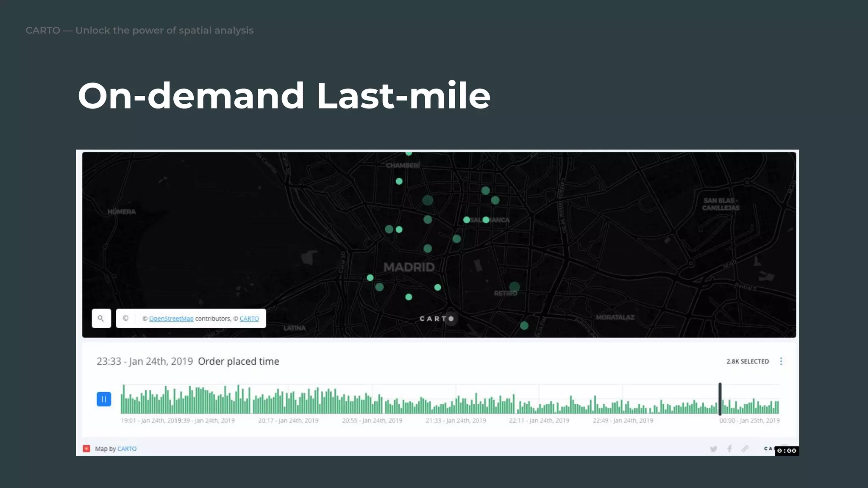Click the order point near MORATALAZ bottom
The height and width of the screenshot is (488, 868).
coord(524,326)
